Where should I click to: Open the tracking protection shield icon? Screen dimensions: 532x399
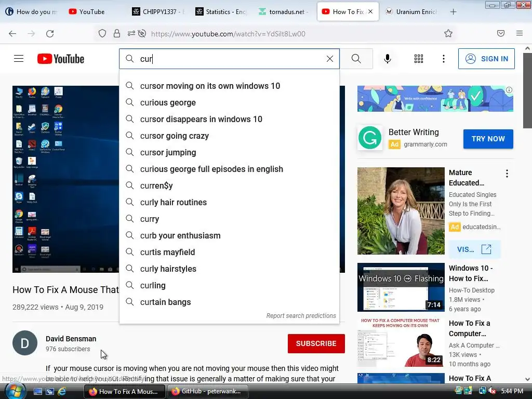click(102, 34)
